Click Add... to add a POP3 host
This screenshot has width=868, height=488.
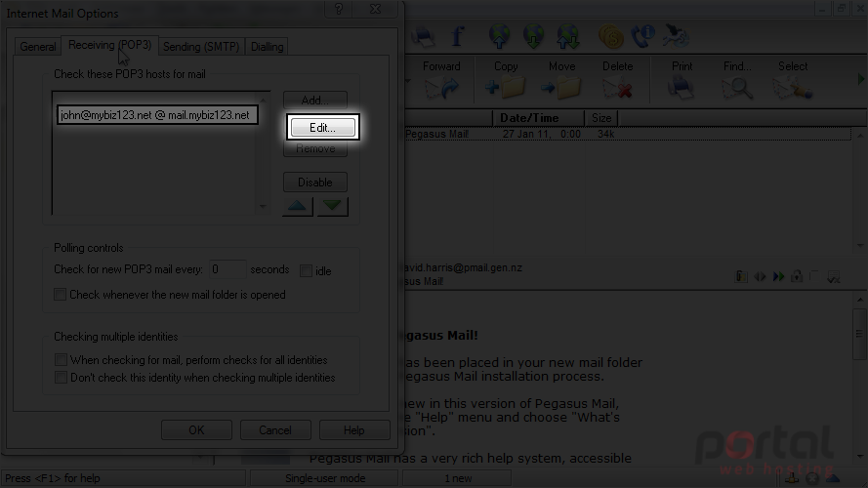315,101
